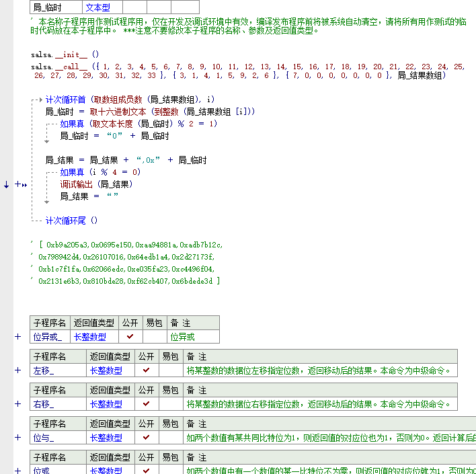
Task: Click the 局_结果 = 局_结果 + “,0x” line
Action: coord(126,160)
